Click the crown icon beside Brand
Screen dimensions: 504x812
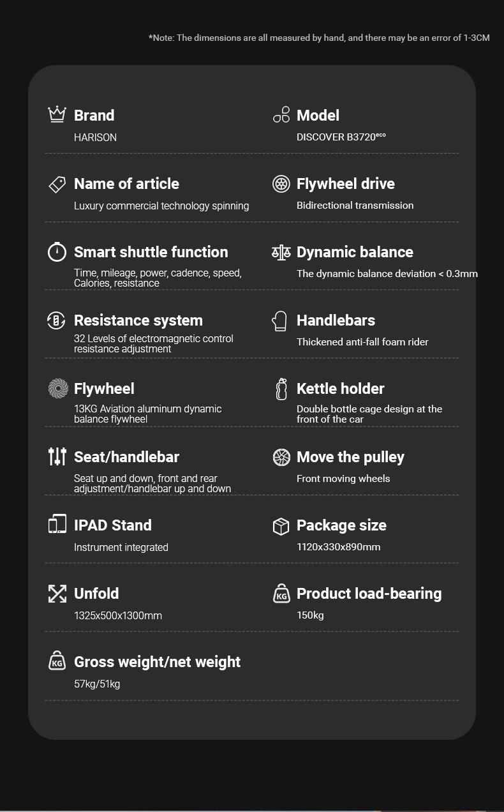coord(57,114)
